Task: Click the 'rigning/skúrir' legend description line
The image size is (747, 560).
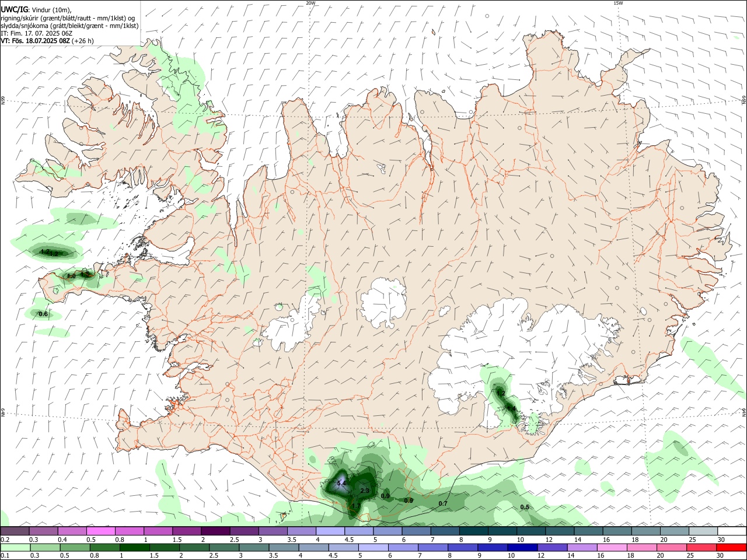Action: [x=68, y=17]
